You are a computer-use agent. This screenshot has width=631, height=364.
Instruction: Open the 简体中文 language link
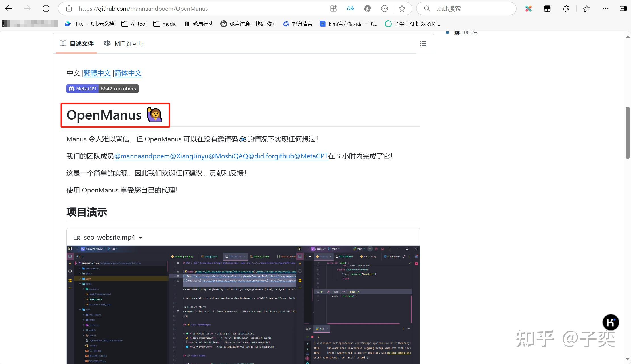pyautogui.click(x=127, y=73)
